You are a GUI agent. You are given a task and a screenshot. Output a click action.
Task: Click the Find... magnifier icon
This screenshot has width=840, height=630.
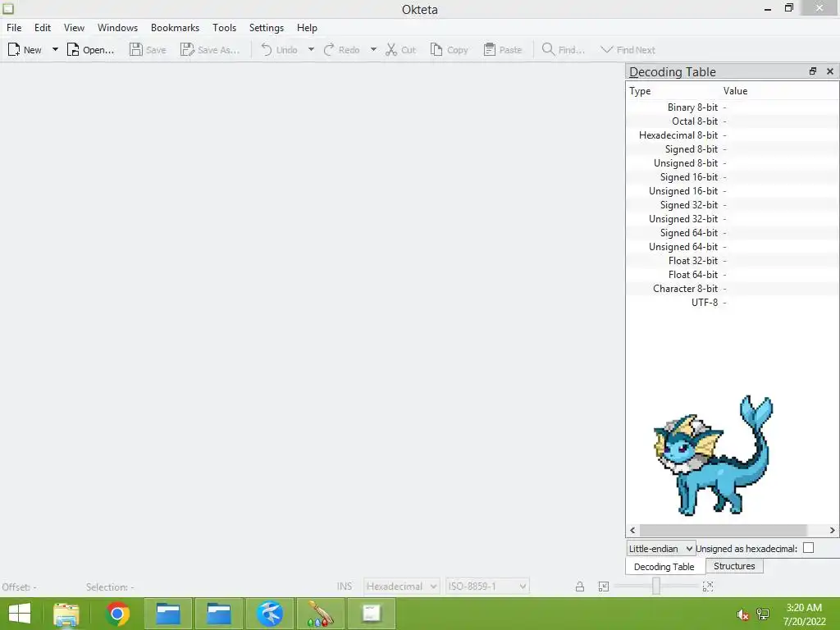coord(548,50)
